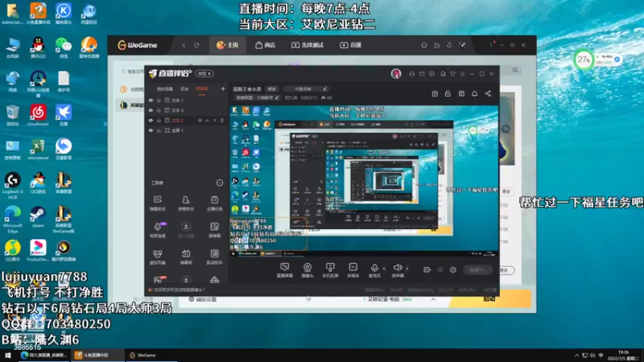Click the WeGame search magnifier
The image size is (644, 362).
click(x=515, y=71)
